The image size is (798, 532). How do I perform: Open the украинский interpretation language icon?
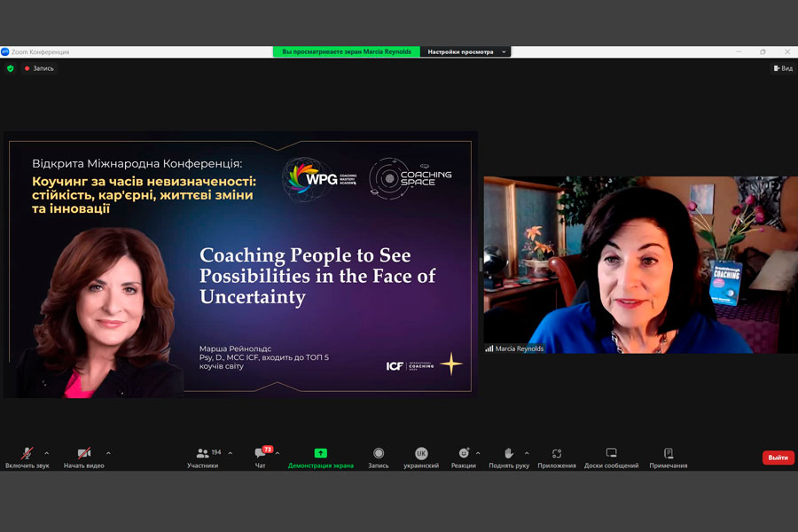coord(421,453)
